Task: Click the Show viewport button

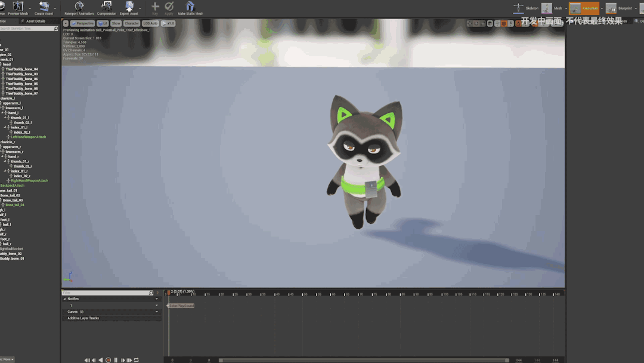Action: pos(116,23)
